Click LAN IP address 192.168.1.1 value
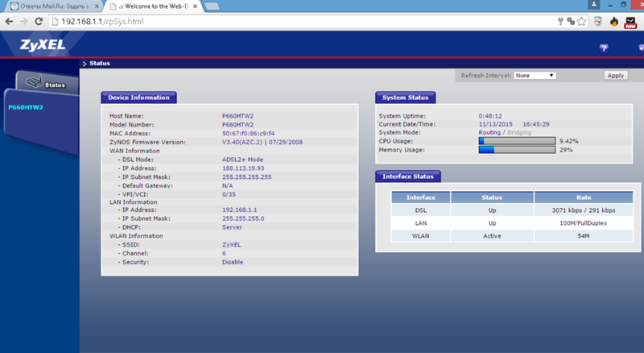This screenshot has width=644, height=353. (239, 210)
